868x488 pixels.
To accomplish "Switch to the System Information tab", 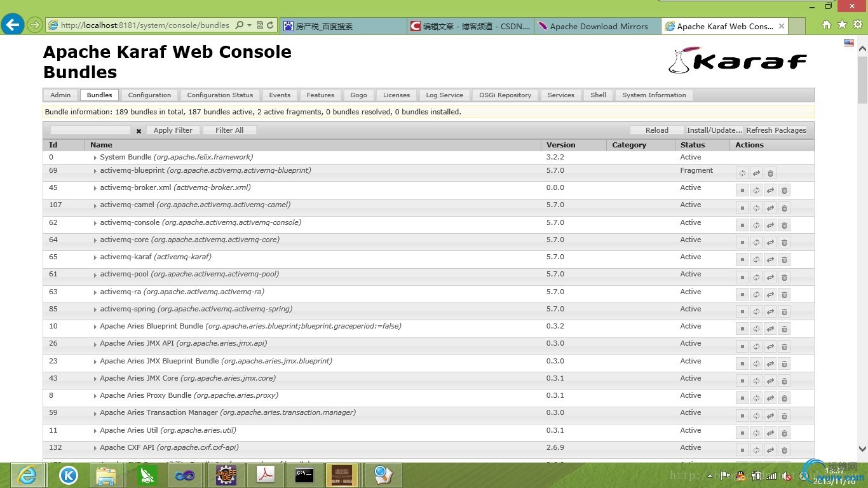I will tap(654, 95).
